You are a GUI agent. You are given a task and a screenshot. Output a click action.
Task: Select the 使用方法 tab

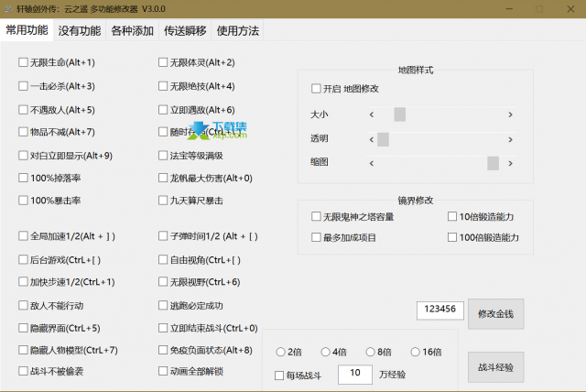tap(238, 30)
